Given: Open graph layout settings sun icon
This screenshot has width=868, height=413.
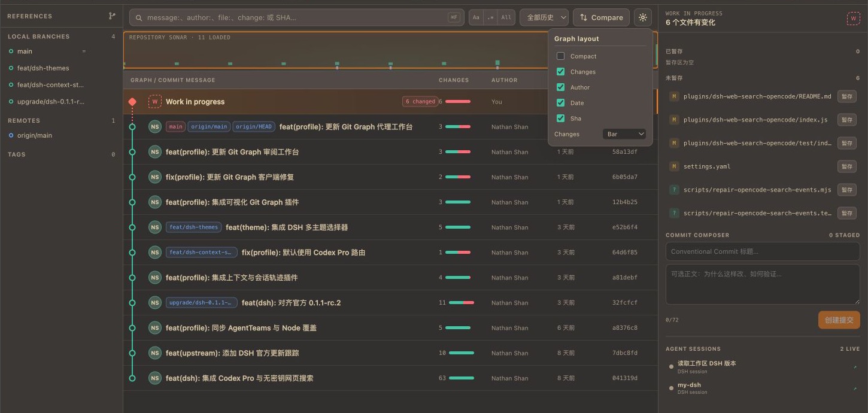Looking at the screenshot, I should coord(643,17).
